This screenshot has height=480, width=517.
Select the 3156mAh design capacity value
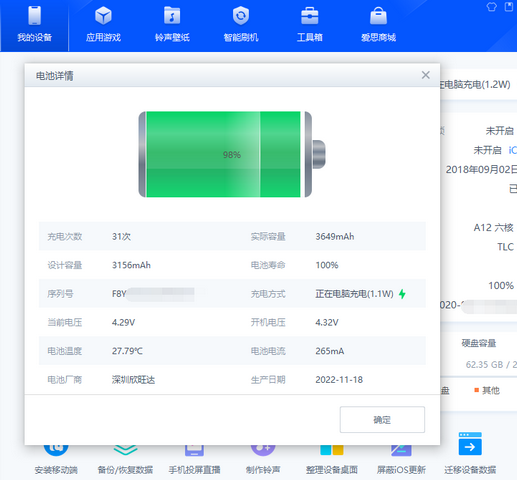pyautogui.click(x=131, y=265)
